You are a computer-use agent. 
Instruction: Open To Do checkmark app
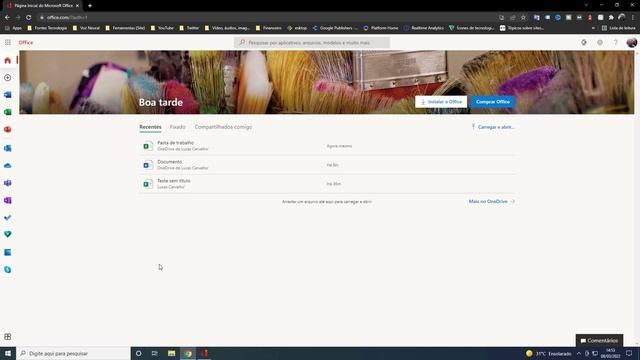click(x=8, y=218)
